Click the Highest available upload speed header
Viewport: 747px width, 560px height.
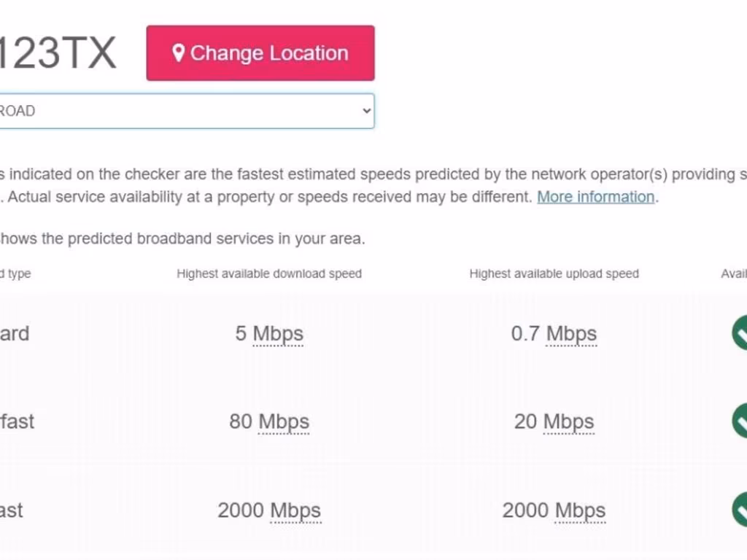tap(554, 274)
